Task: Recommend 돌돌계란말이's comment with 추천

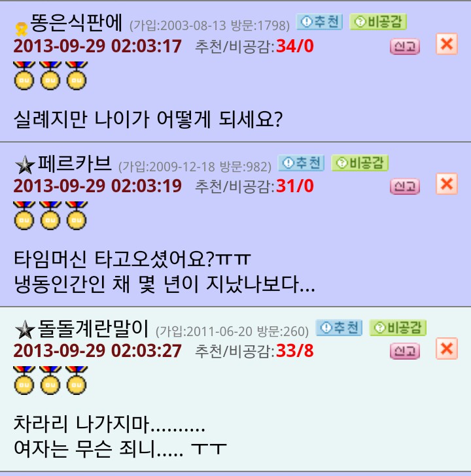Action: coord(340,328)
